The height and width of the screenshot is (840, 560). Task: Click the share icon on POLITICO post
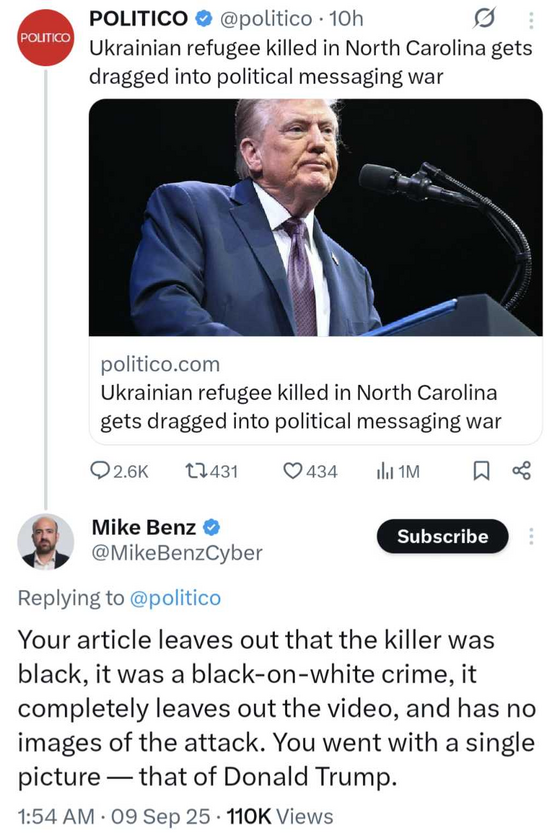point(521,471)
